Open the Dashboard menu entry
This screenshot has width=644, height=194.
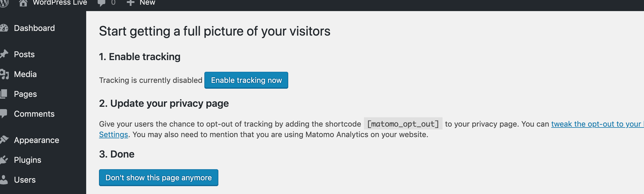click(x=34, y=28)
